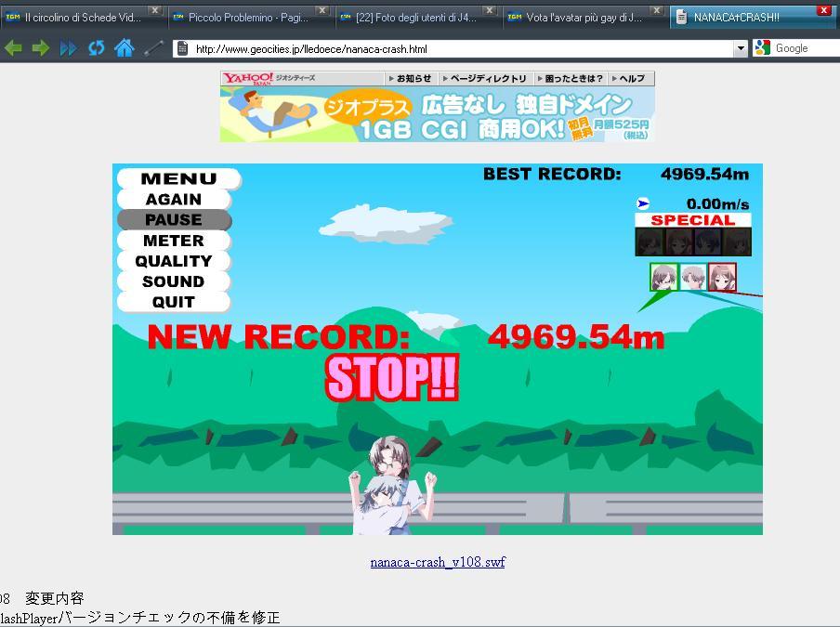Click the 0.00m/s speed readout
This screenshot has width=840, height=627.
(718, 204)
